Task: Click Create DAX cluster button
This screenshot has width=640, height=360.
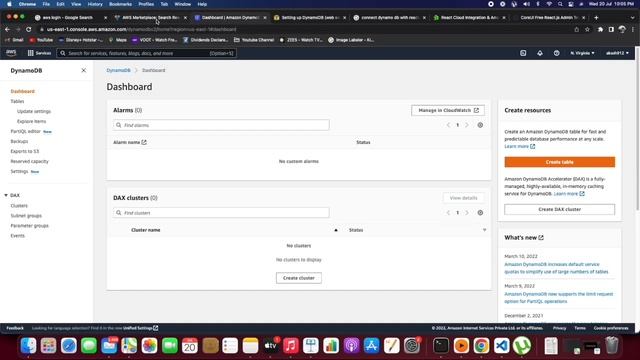Action: (560, 209)
